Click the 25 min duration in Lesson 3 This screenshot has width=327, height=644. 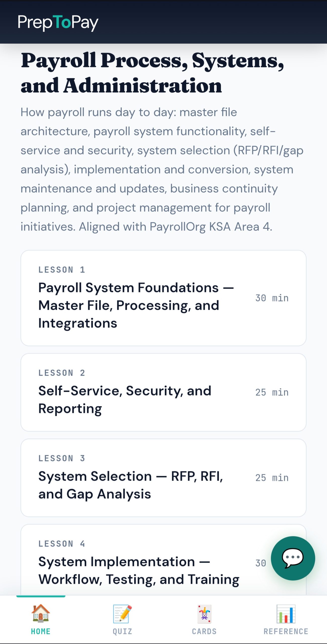pos(272,478)
